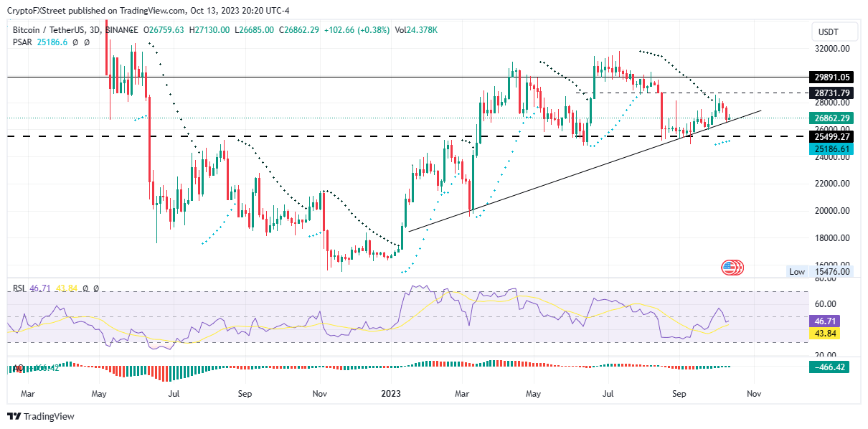This screenshot has height=429, width=868.
Task: Click the PSAR 25186.61 axis label
Action: [831, 148]
